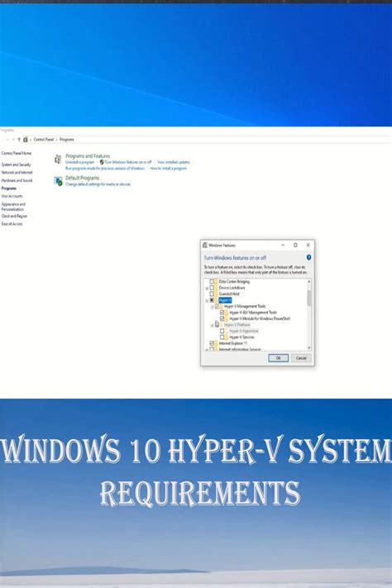Click Change default settings for media or devices

click(98, 184)
